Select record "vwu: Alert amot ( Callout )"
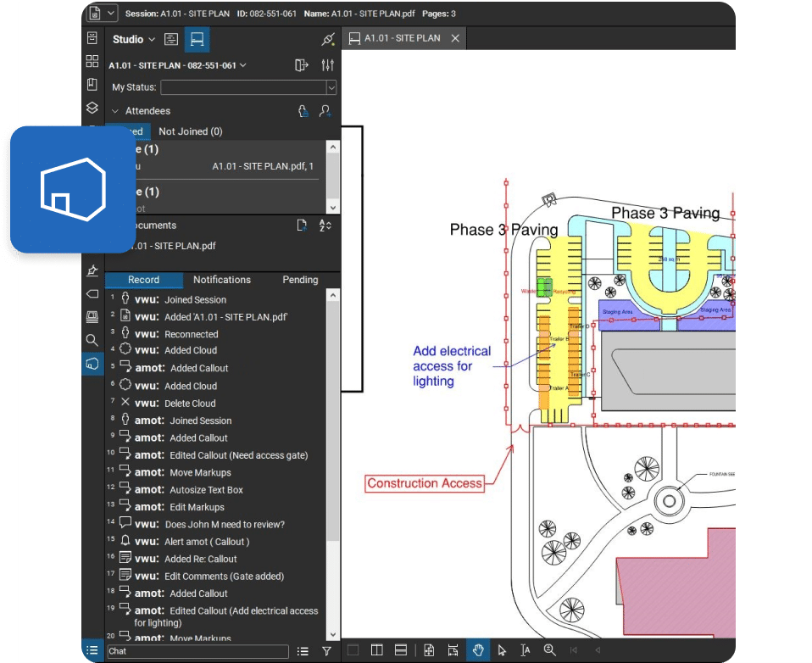 pyautogui.click(x=216, y=541)
